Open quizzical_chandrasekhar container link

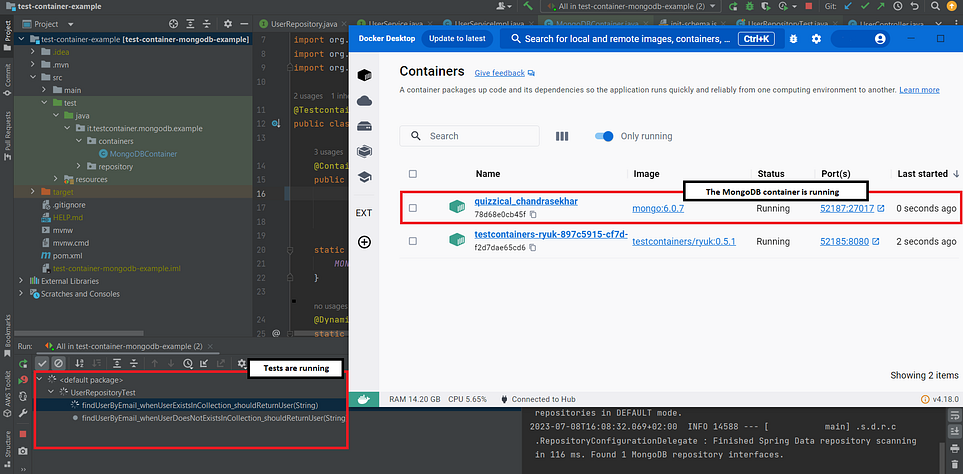pyautogui.click(x=526, y=201)
